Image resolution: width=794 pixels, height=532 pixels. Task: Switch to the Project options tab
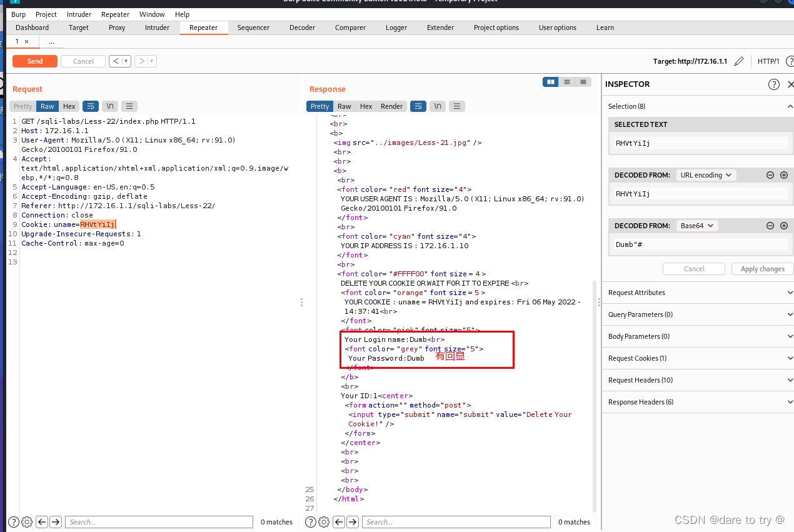tap(496, 28)
